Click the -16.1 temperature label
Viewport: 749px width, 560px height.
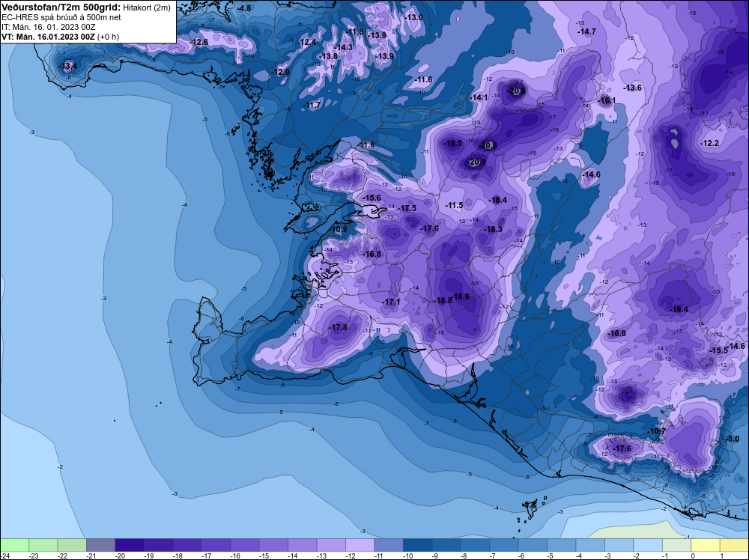(607, 100)
